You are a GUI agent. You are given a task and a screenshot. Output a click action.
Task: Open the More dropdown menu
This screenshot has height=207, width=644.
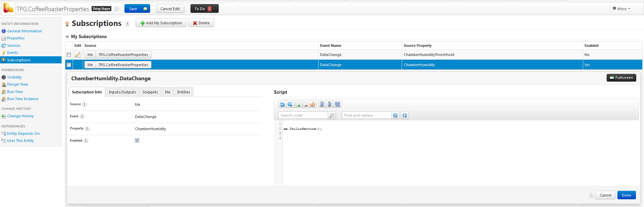point(622,9)
